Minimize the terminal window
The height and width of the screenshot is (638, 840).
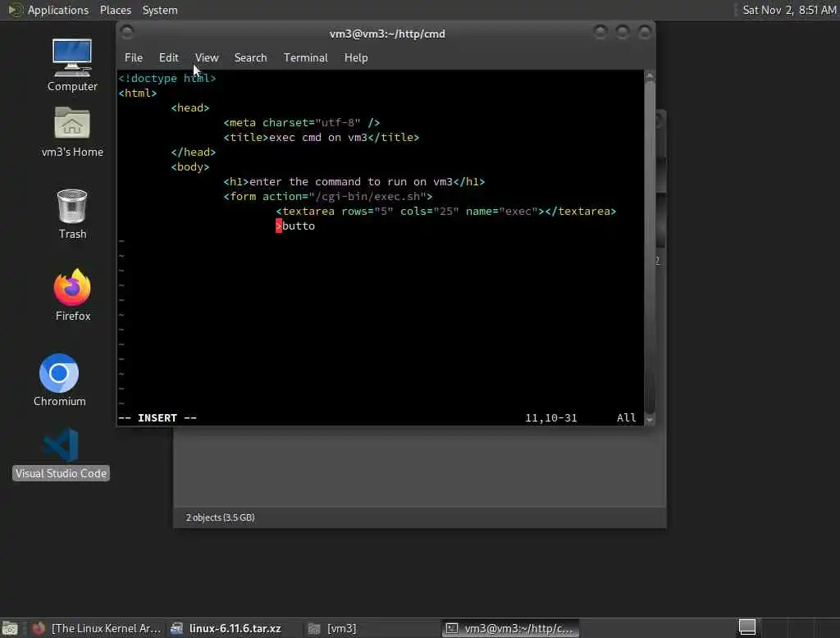pyautogui.click(x=600, y=33)
